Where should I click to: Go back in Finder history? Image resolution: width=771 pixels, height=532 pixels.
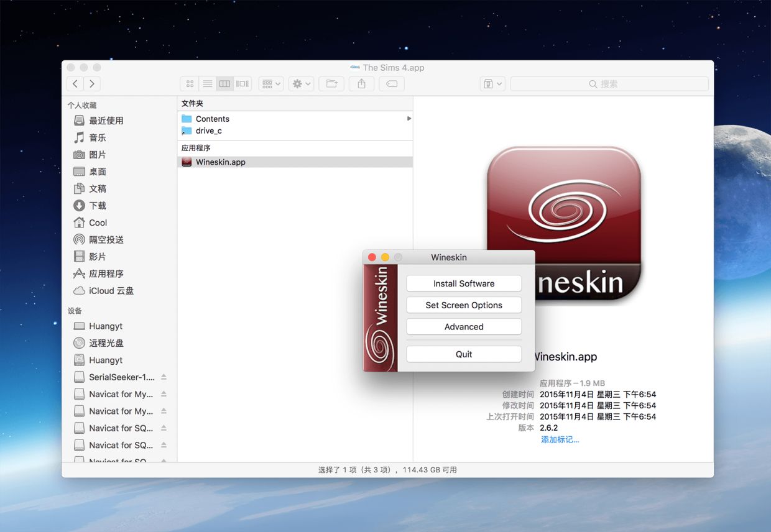click(75, 84)
